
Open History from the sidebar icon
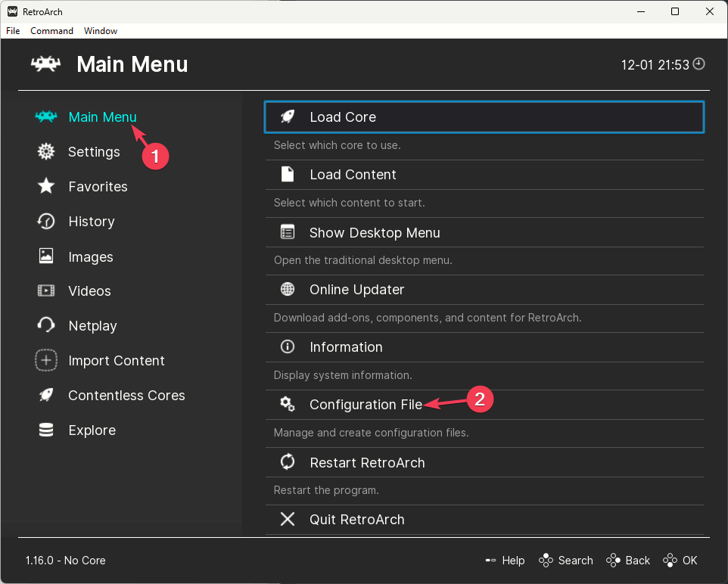pos(45,221)
